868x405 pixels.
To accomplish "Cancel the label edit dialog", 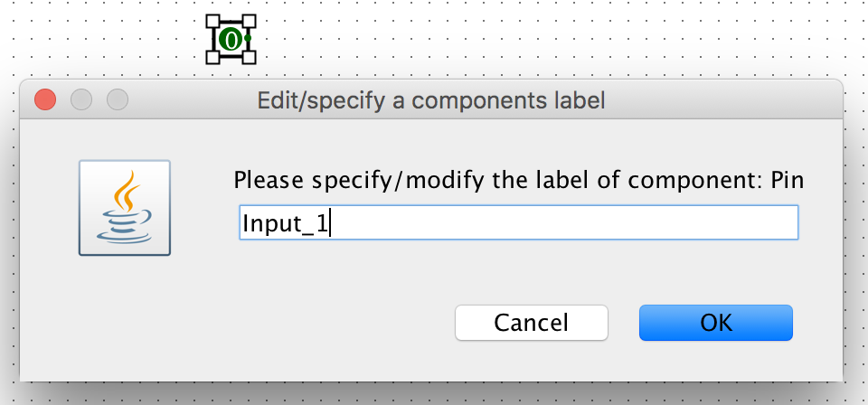I will click(x=531, y=323).
